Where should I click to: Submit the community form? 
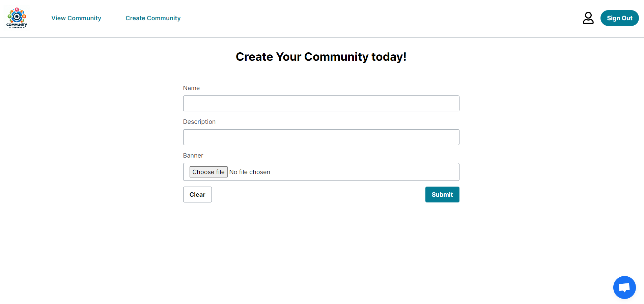pos(442,195)
